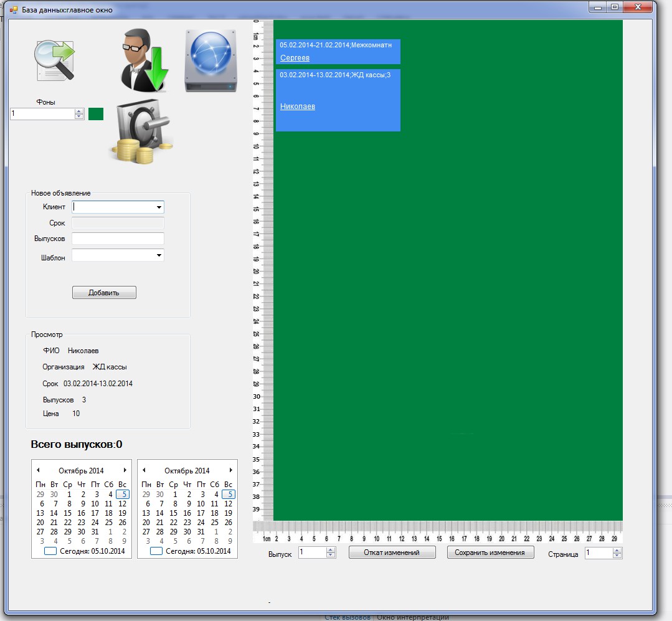Screen dimensions: 672x621
Task: Click the window's application icon in title bar
Action: click(x=14, y=9)
